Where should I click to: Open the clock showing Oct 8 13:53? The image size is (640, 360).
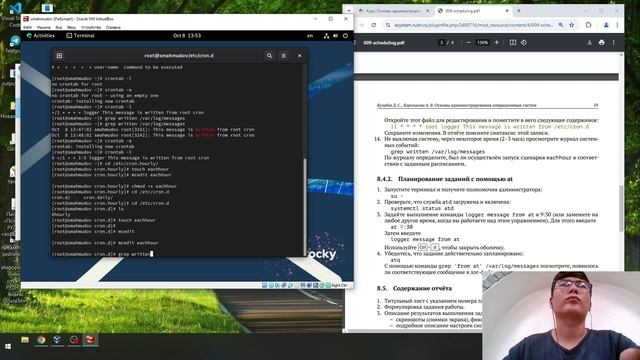point(187,36)
